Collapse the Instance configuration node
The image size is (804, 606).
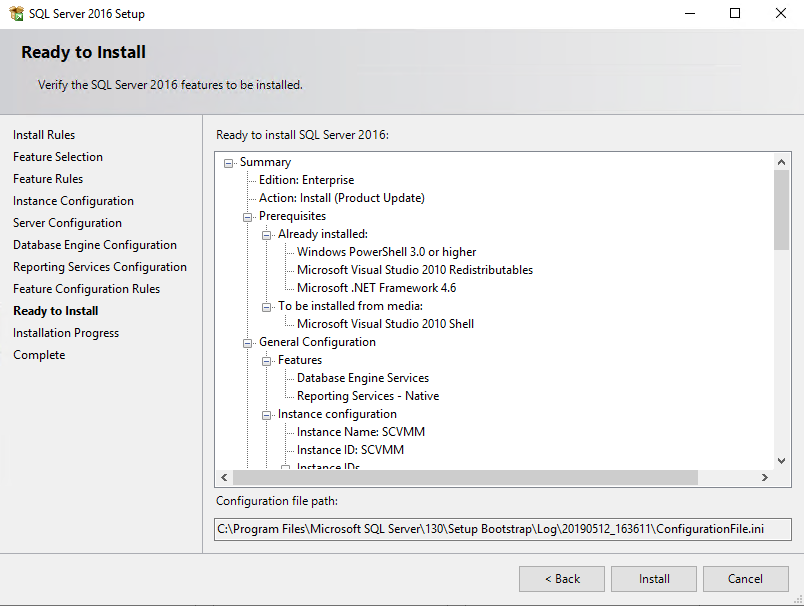pyautogui.click(x=266, y=415)
